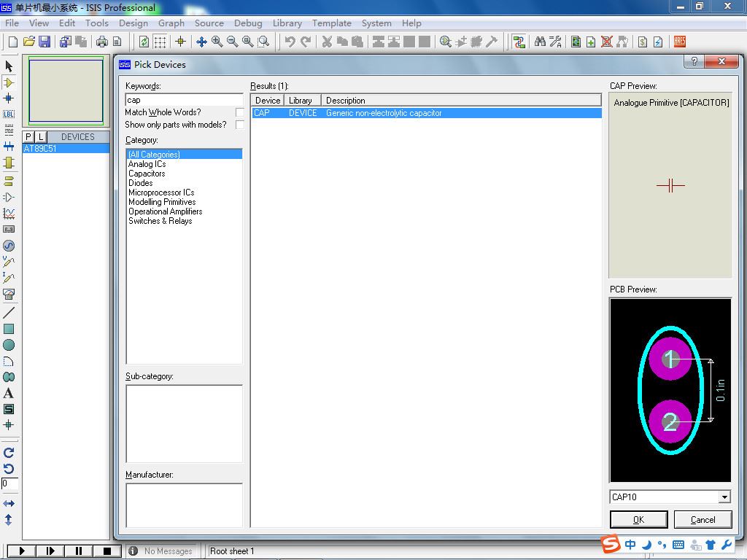Cut selection with the scissors icon
Screen dimensions: 747x560
327,42
